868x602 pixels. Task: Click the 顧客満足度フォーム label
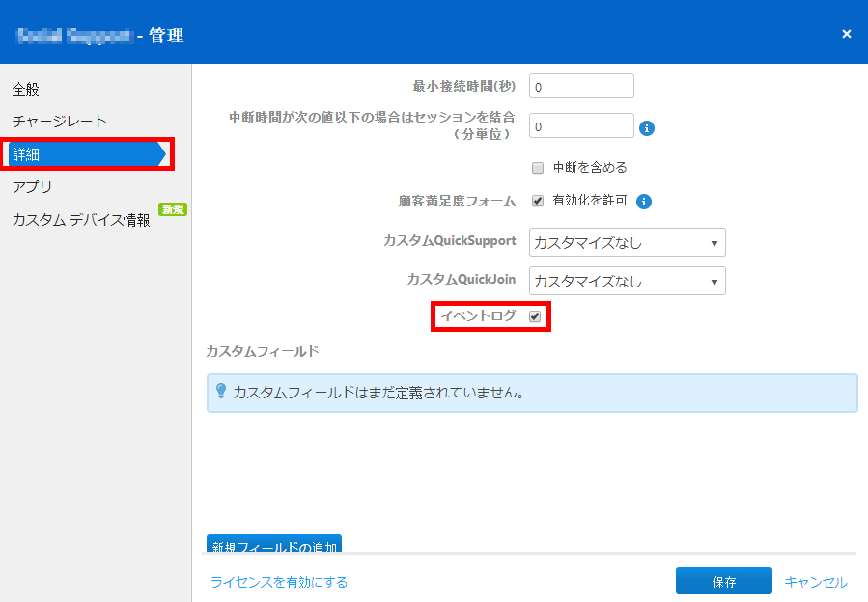457,201
